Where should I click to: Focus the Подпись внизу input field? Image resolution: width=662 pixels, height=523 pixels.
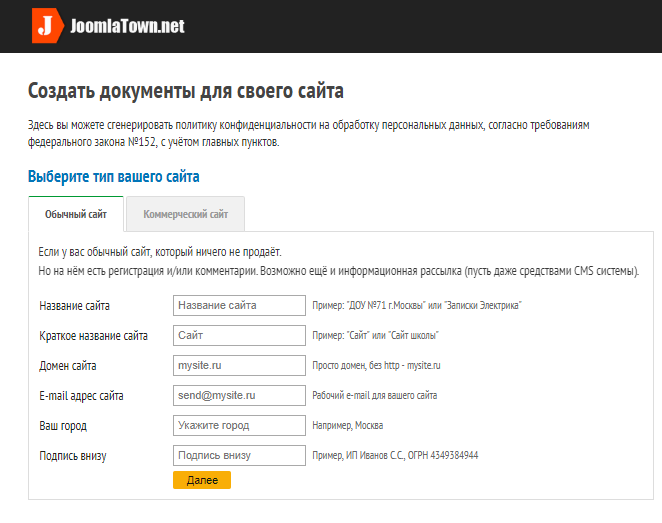[x=239, y=455]
